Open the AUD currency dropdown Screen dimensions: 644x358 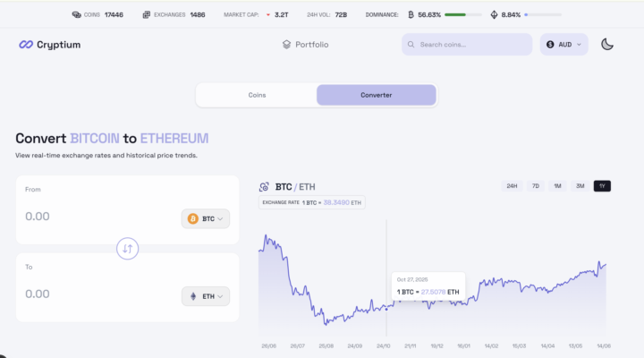point(563,45)
